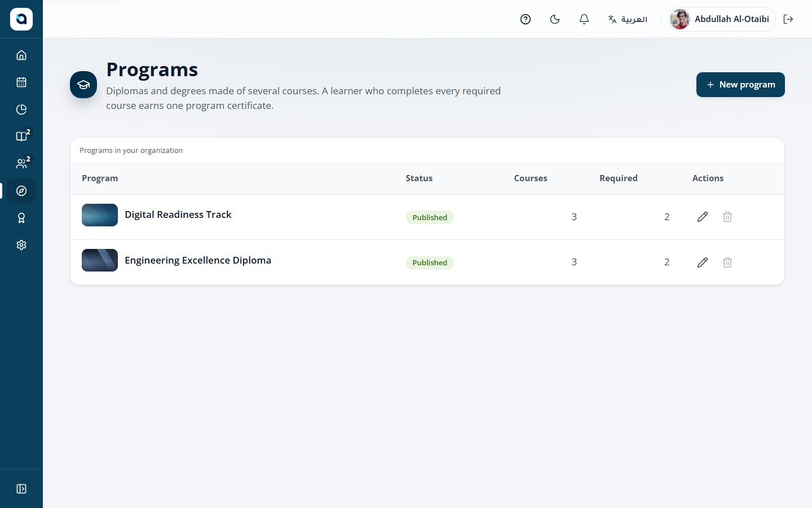
Task: Click the Actions column header
Action: (x=708, y=178)
